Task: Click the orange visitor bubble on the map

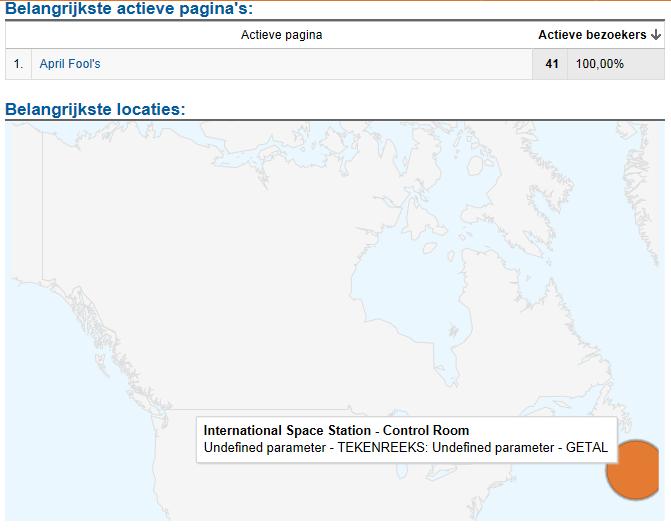Action: click(x=633, y=469)
